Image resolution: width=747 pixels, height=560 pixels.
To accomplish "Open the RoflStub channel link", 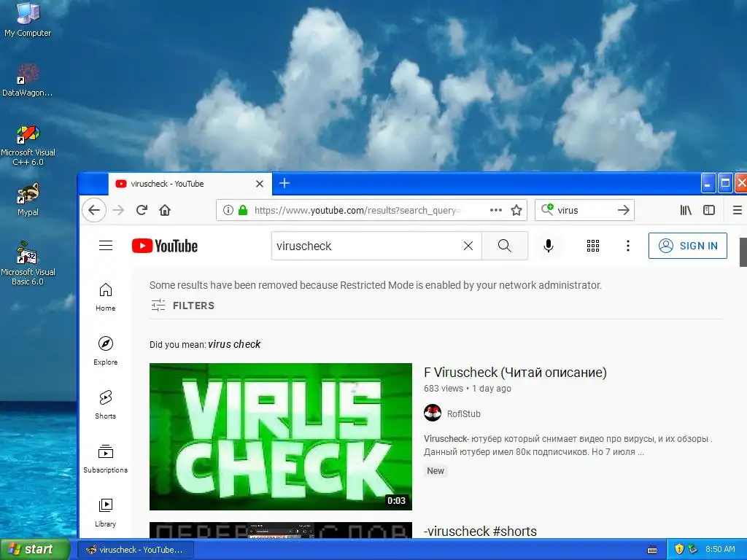I will click(x=463, y=414).
